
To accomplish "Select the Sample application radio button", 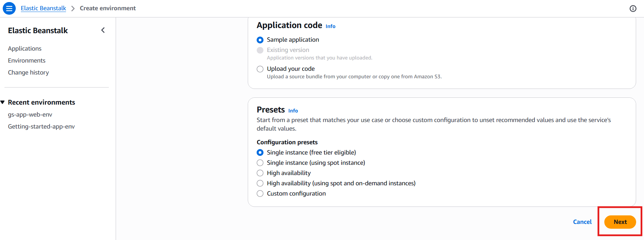I will [x=260, y=40].
